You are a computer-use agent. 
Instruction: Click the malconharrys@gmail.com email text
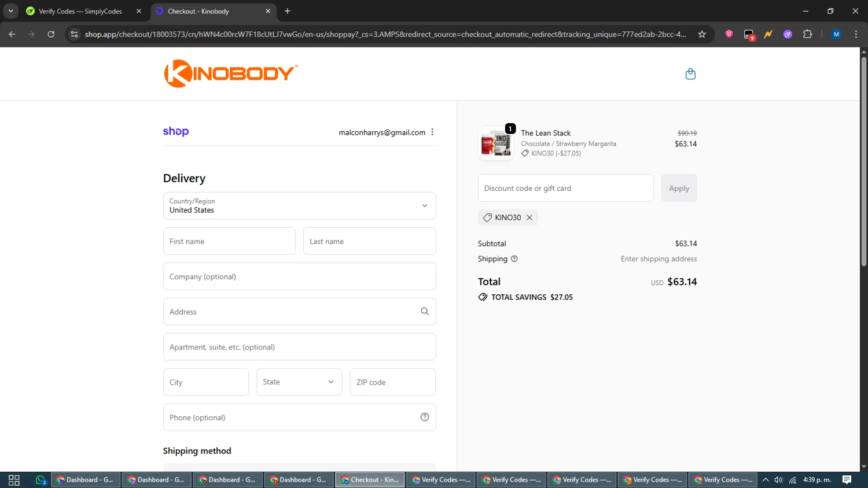382,132
